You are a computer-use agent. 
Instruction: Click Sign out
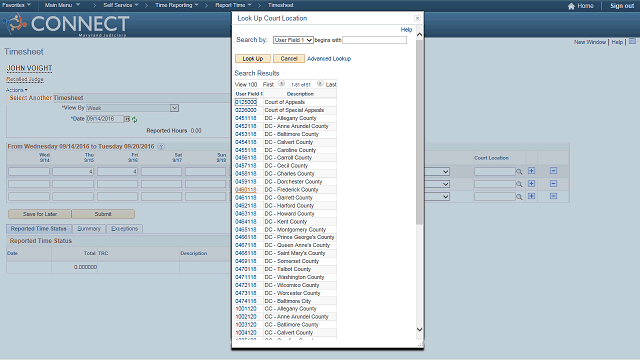coord(622,6)
